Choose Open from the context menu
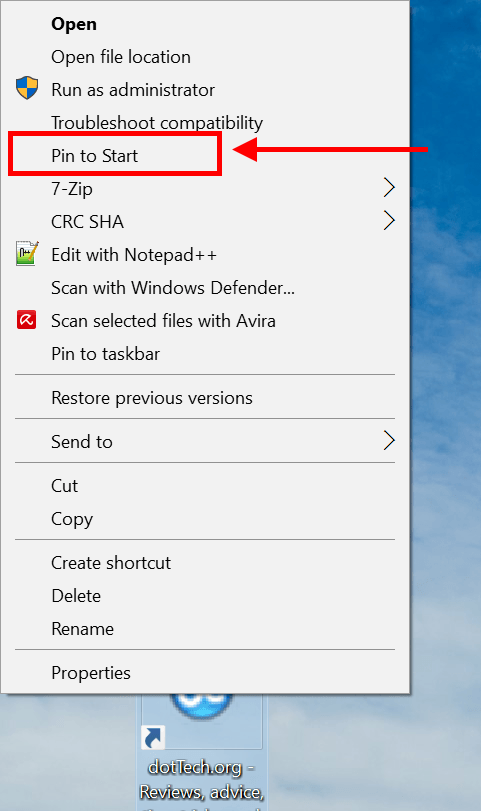 click(74, 24)
